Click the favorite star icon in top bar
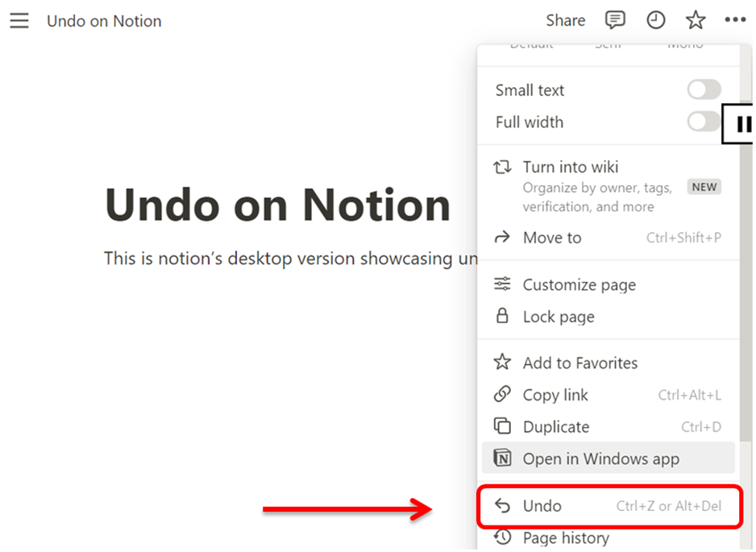This screenshot has height=552, width=756. [696, 20]
